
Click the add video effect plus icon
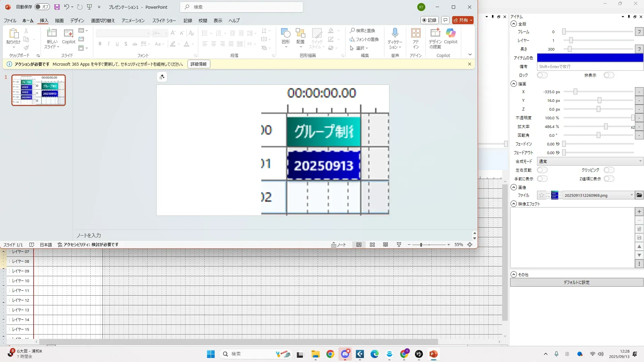point(639,212)
